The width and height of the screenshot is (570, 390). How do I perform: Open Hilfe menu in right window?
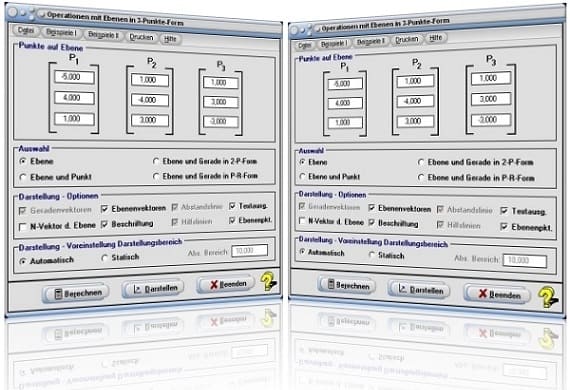point(435,37)
